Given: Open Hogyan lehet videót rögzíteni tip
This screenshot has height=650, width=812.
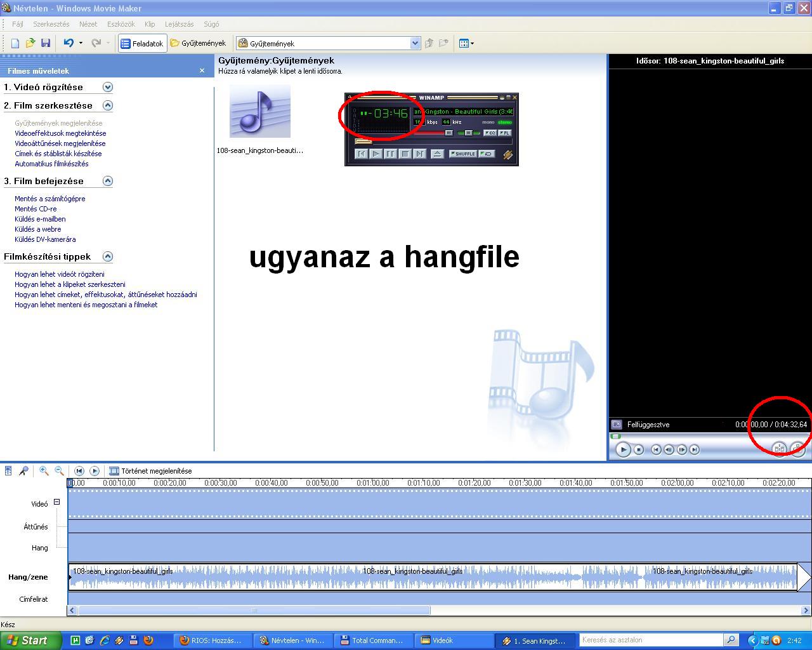Looking at the screenshot, I should coord(60,274).
